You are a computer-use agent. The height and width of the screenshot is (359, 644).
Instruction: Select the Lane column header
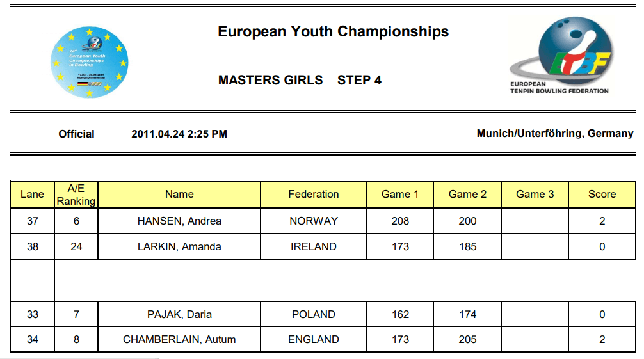point(33,195)
